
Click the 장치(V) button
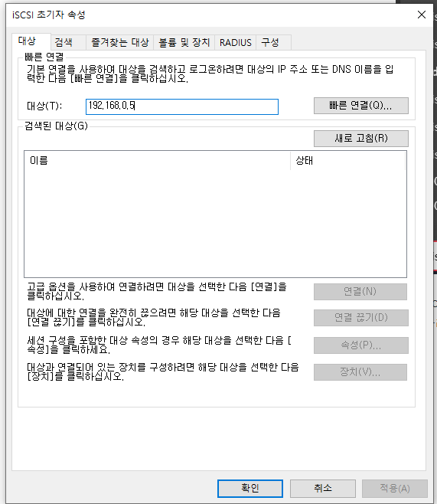tap(360, 372)
